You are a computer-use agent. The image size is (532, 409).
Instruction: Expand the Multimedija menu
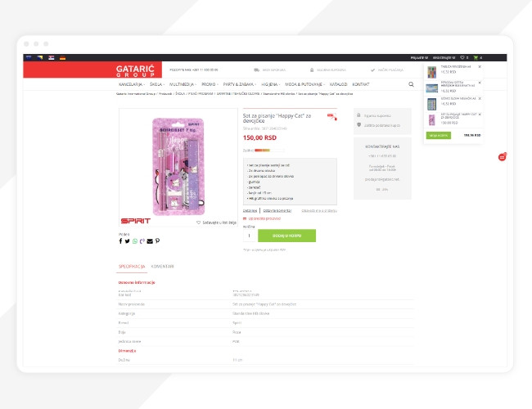point(183,84)
